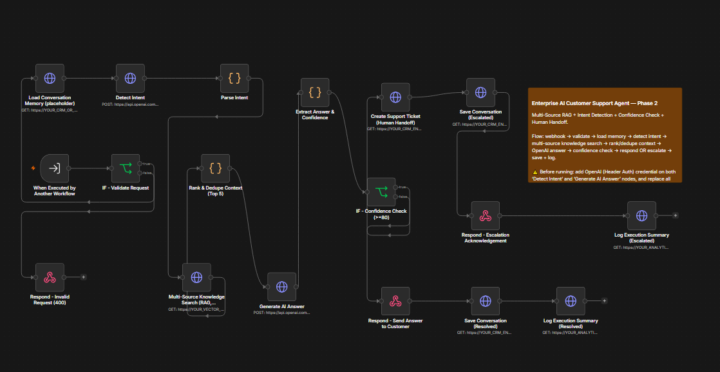Click GET URL under Save Conversation (Escalated)
This screenshot has height=372, width=720.
click(x=480, y=124)
